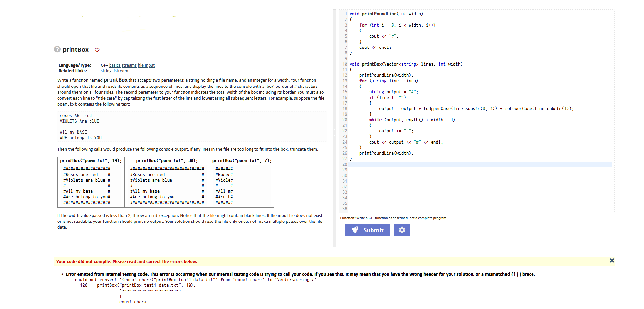
Task: Close the compile error panel with X
Action: (x=612, y=261)
